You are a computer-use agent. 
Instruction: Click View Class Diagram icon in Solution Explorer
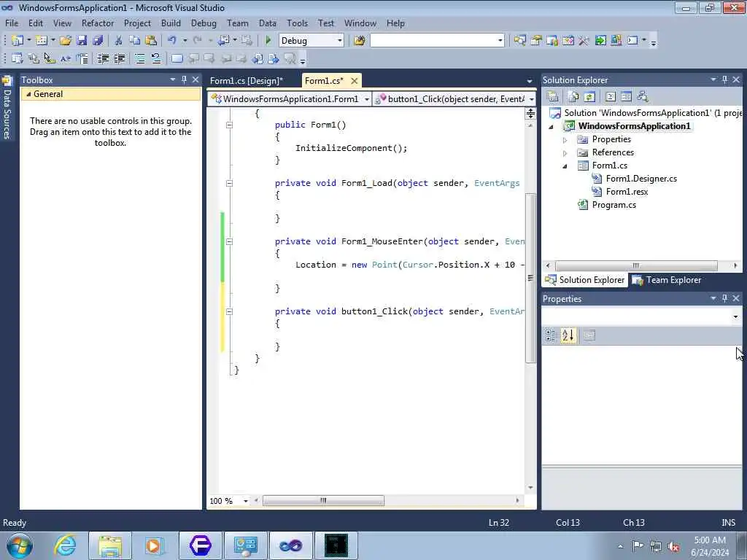[x=642, y=97]
